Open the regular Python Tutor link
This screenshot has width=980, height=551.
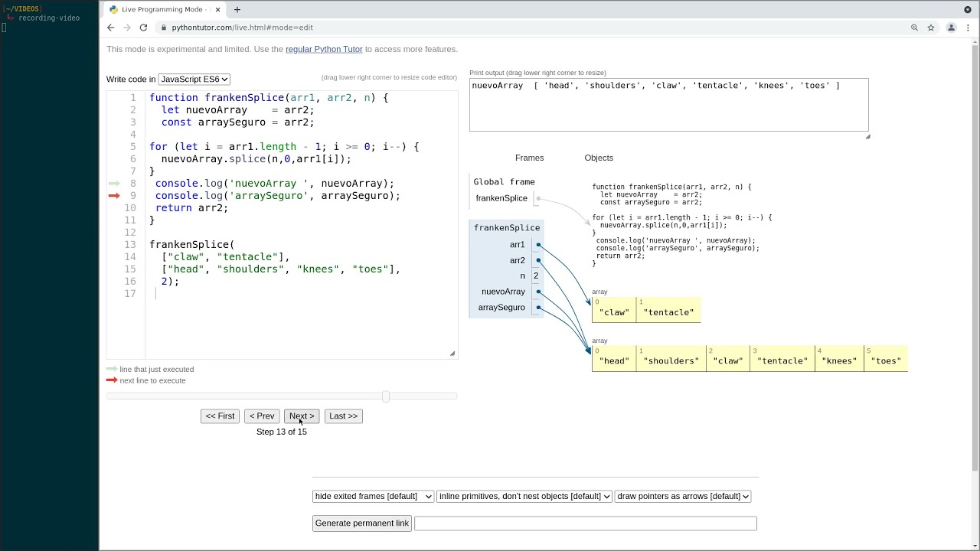click(x=324, y=49)
